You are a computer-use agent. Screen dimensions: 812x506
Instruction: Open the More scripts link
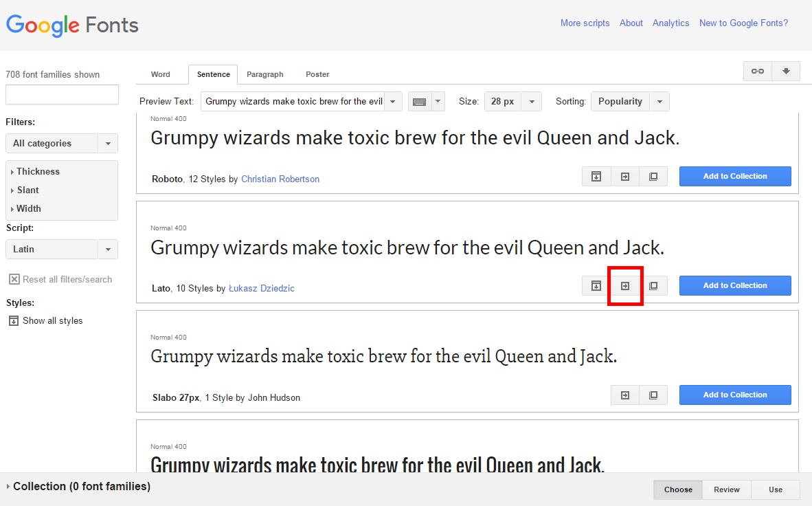click(585, 23)
